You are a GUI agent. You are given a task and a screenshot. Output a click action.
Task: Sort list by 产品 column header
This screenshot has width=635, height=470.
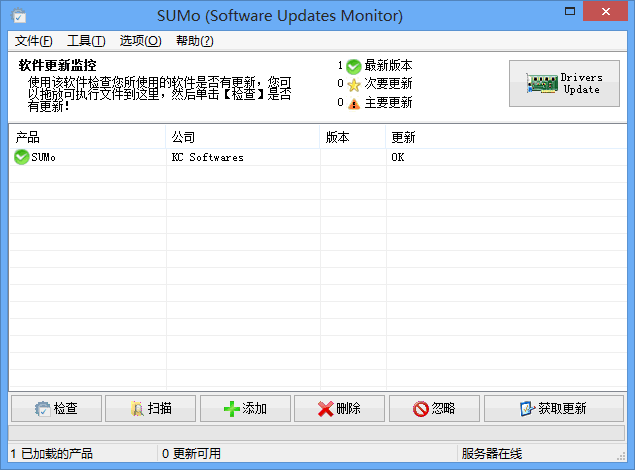[x=87, y=137]
